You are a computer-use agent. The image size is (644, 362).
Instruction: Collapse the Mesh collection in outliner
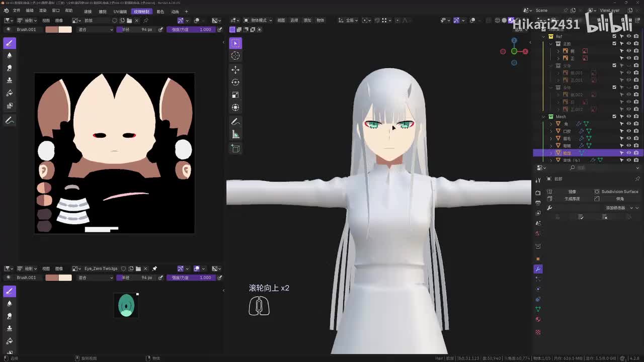544,116
